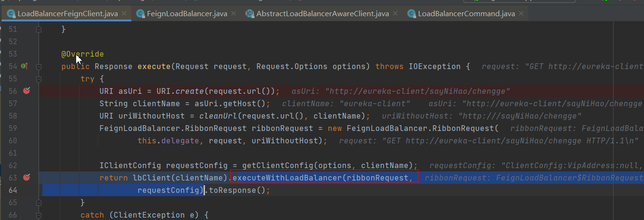Switch to the LoadBalancerFeignClient.java tab
This screenshot has height=220, width=644.
[67, 13]
